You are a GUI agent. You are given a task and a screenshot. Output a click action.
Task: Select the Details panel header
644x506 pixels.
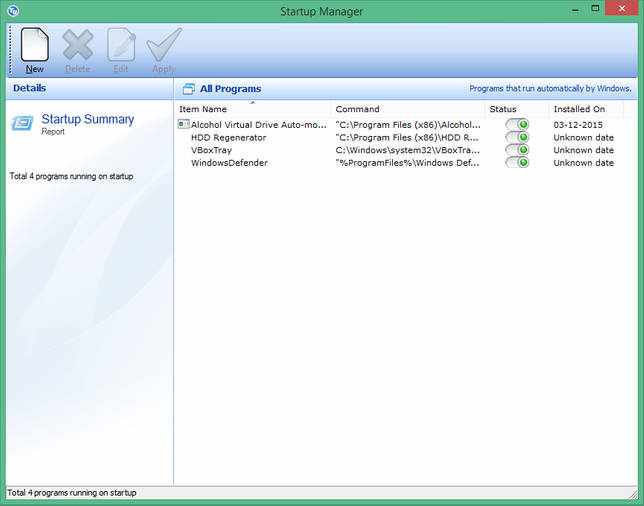click(30, 88)
